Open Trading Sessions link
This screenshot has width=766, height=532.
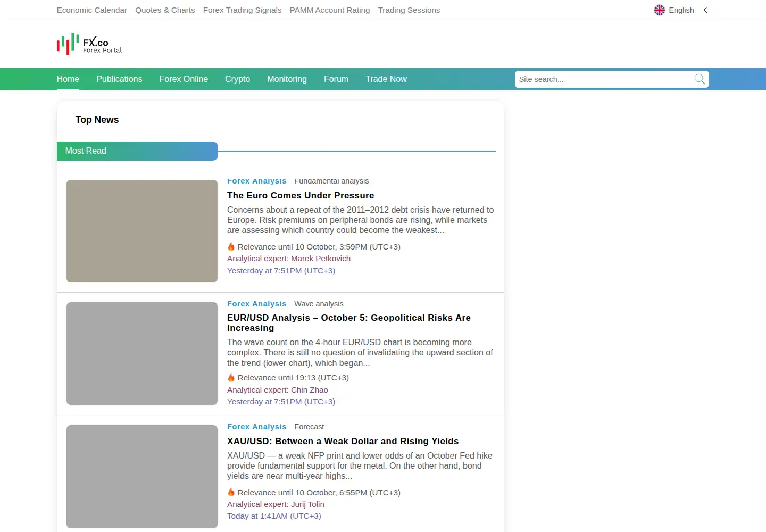409,10
